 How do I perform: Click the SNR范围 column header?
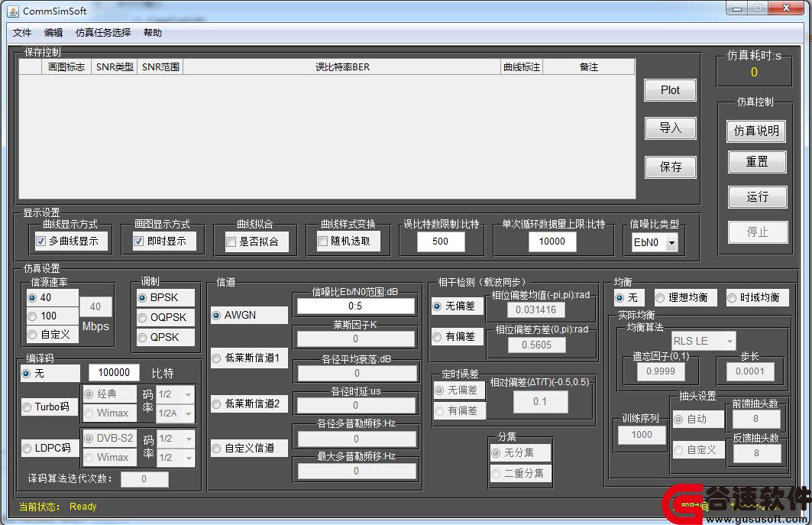pyautogui.click(x=160, y=66)
